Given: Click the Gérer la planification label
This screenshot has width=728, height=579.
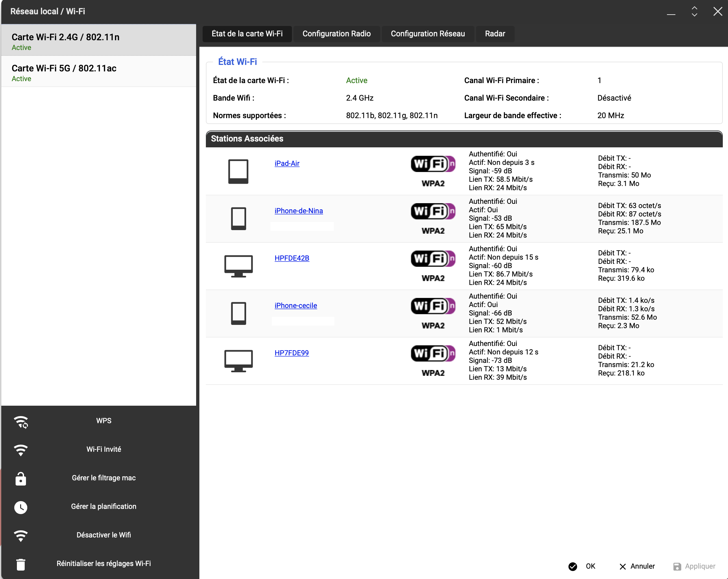Looking at the screenshot, I should click(x=104, y=506).
